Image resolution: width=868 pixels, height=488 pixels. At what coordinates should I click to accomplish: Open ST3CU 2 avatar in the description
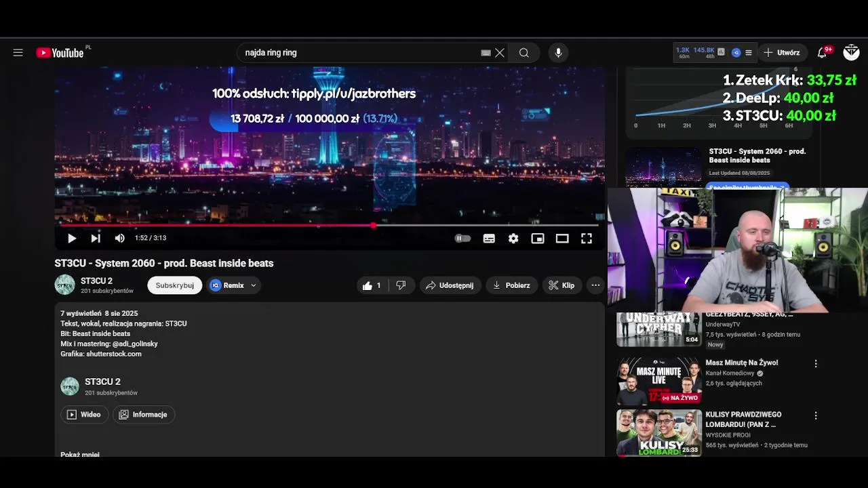point(70,386)
